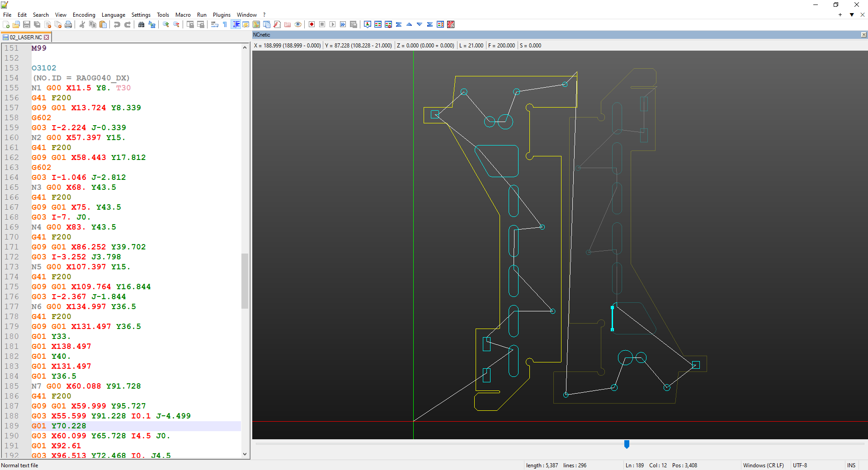Click Run Macro Multiple Times icon
The height and width of the screenshot is (470, 868).
(x=343, y=24)
